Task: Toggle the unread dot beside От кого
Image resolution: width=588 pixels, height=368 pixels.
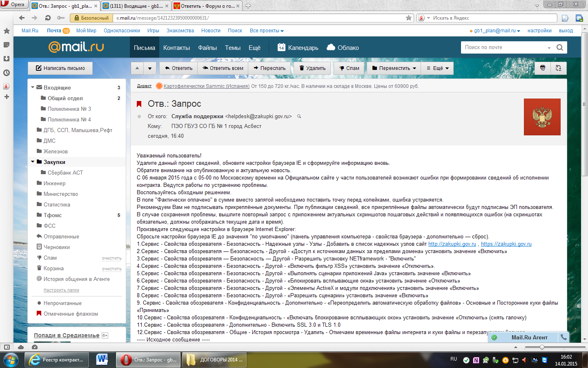Action: point(139,117)
